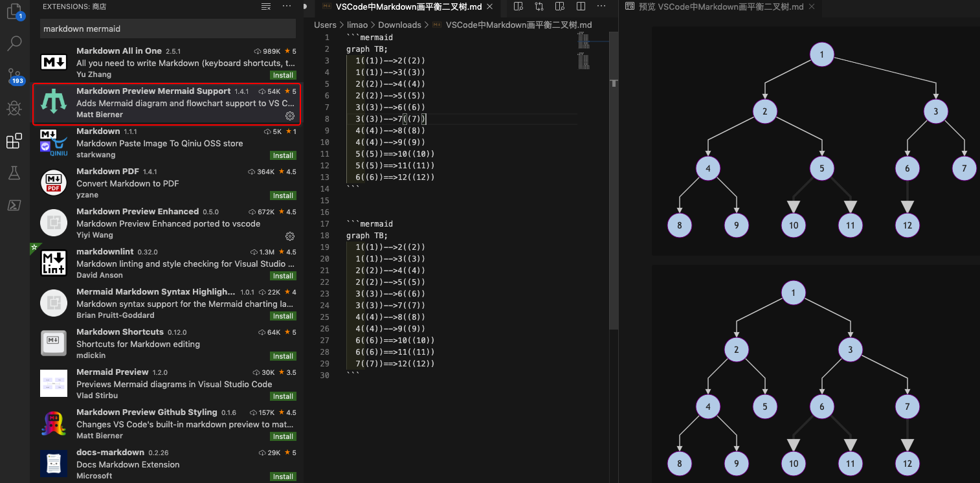Clear the extensions search results

pyautogui.click(x=266, y=6)
